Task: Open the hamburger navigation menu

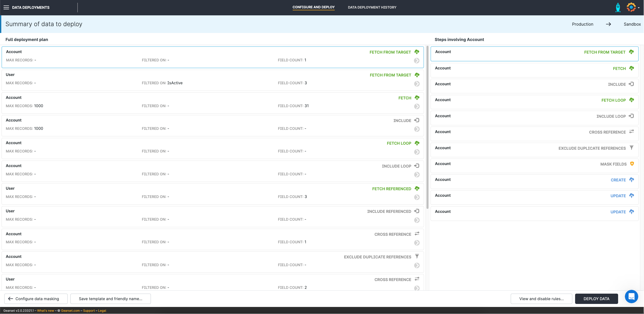Action: (6, 7)
